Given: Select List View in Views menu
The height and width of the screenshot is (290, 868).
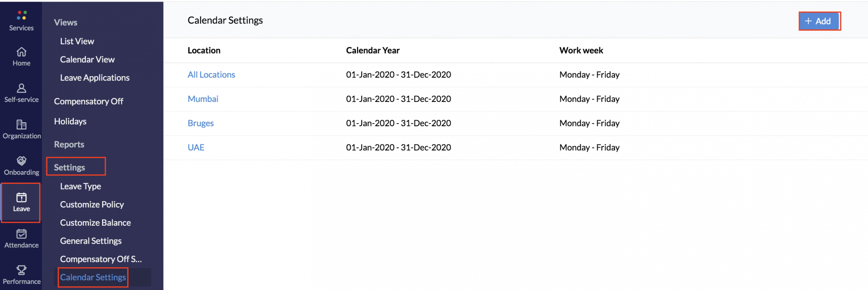Looking at the screenshot, I should point(77,41).
